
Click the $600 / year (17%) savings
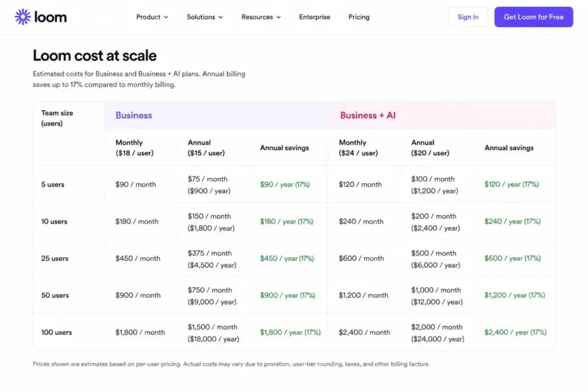point(513,258)
